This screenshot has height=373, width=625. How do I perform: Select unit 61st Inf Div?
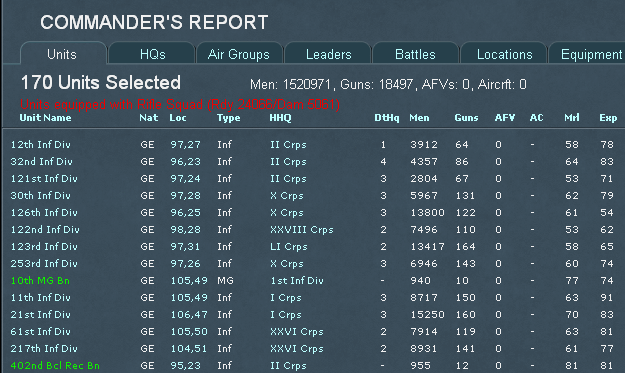point(41,332)
